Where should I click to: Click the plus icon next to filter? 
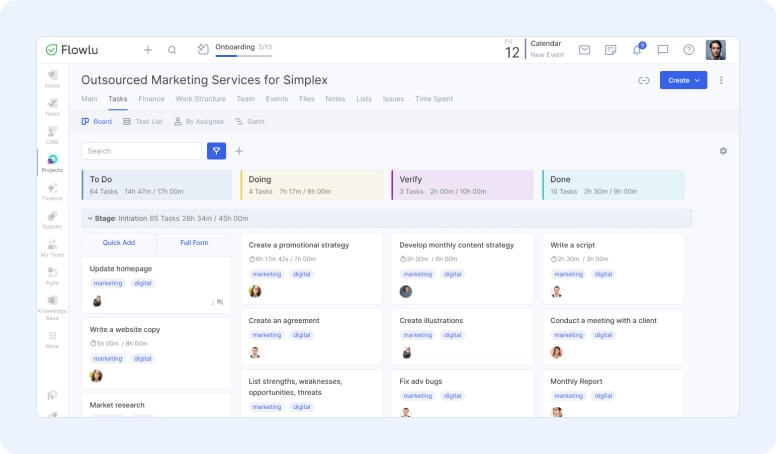point(239,151)
